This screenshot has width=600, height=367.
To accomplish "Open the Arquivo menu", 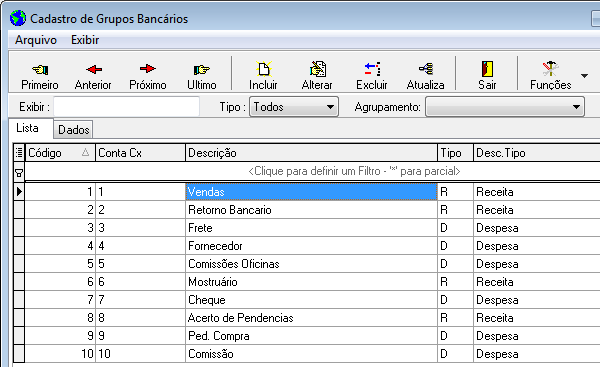I will pos(36,40).
